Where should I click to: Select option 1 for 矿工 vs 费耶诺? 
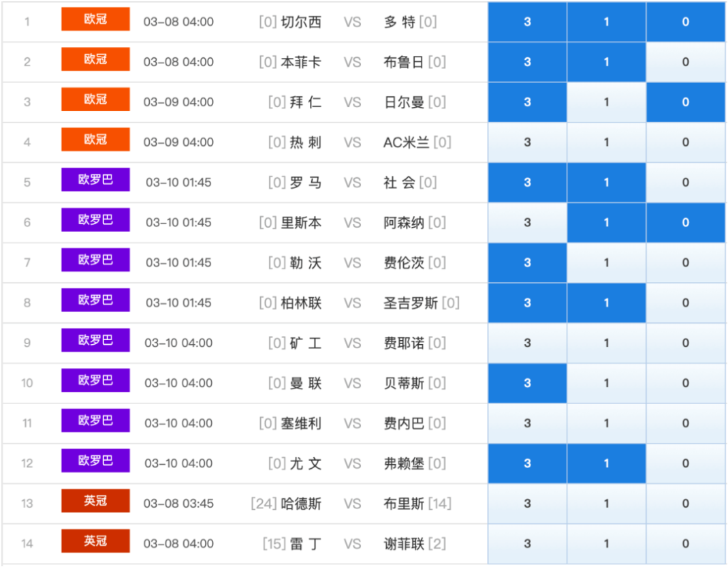point(606,343)
